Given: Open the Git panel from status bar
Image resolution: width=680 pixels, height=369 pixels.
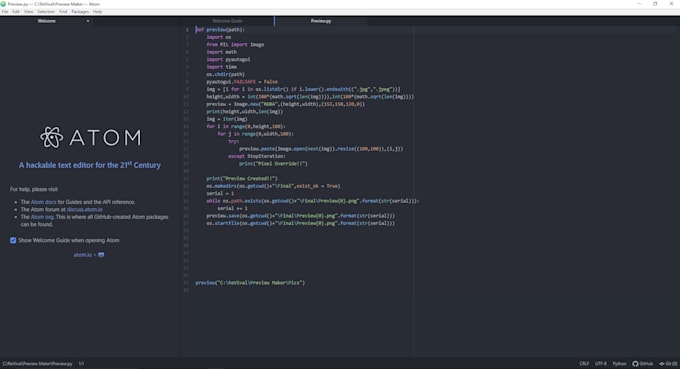Looking at the screenshot, I should (668, 364).
